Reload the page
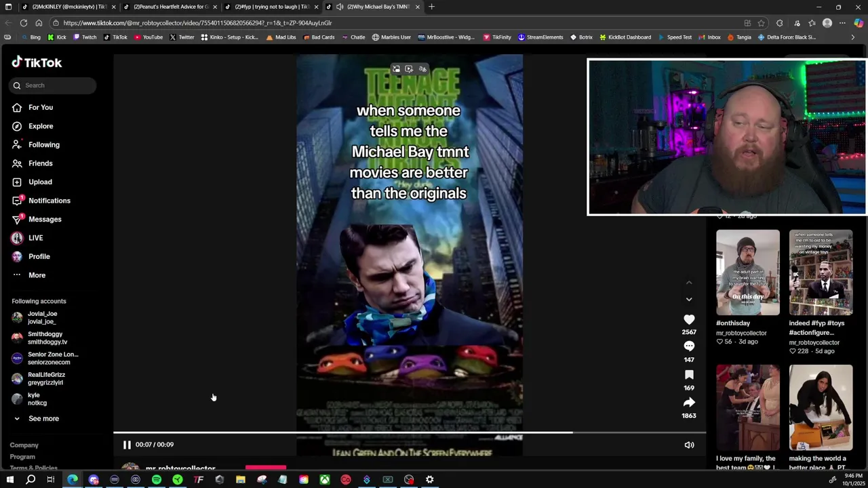This screenshot has height=488, width=868. 24,23
